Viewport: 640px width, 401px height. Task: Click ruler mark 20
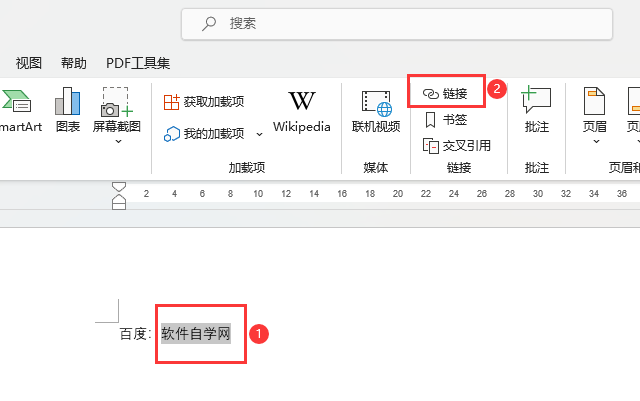coord(398,194)
